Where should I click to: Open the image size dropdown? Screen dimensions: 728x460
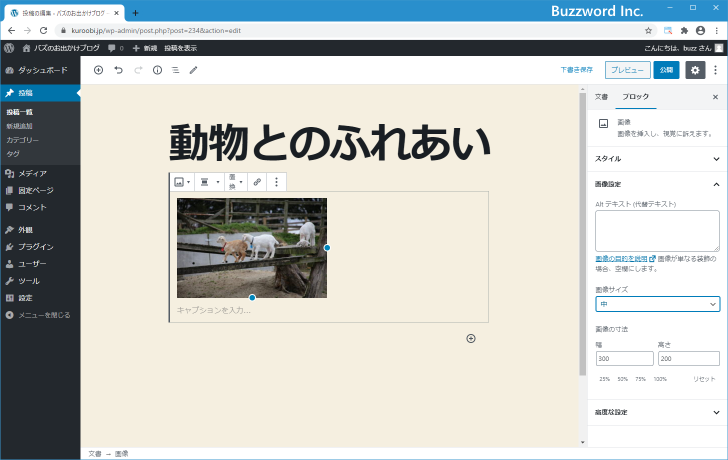(657, 304)
